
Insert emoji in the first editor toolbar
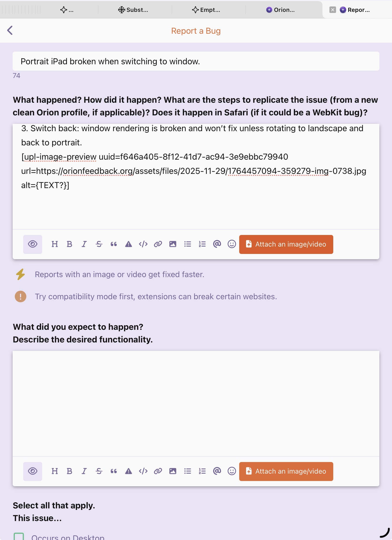click(x=232, y=244)
